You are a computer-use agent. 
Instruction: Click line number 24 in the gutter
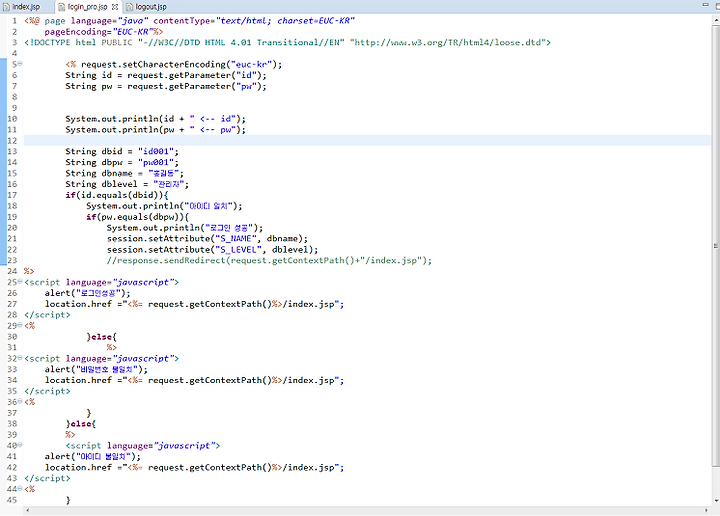click(x=12, y=271)
